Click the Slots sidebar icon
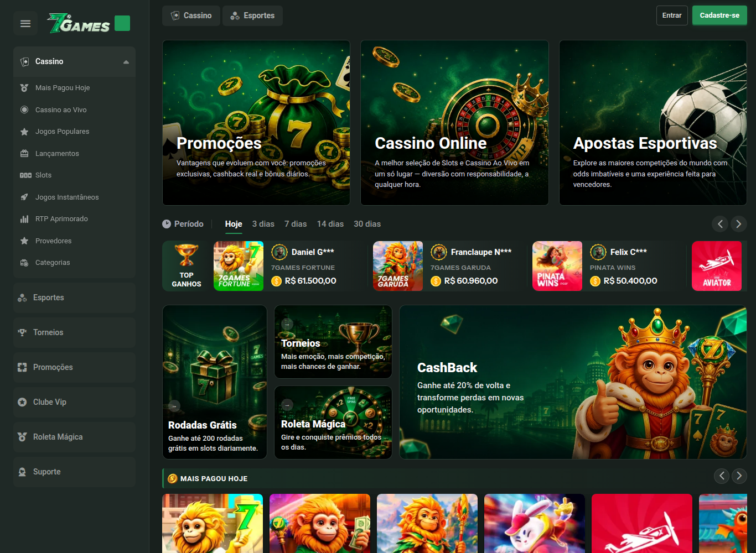The image size is (756, 553). (x=25, y=175)
